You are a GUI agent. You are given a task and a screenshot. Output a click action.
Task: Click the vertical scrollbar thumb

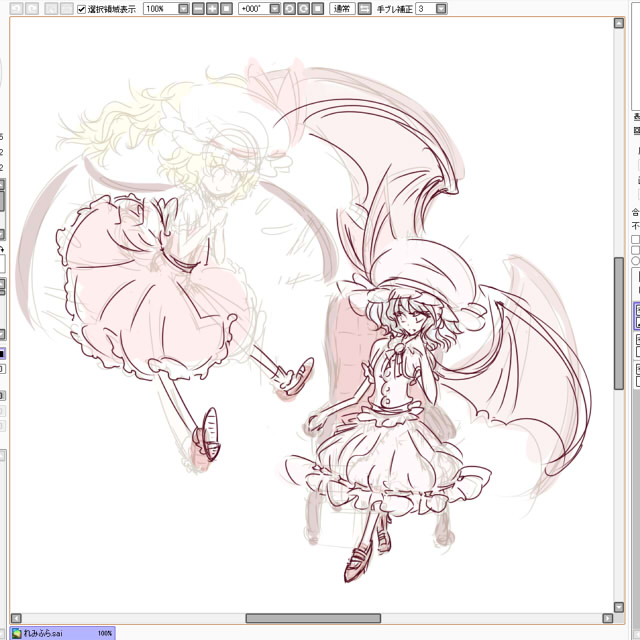tap(619, 323)
